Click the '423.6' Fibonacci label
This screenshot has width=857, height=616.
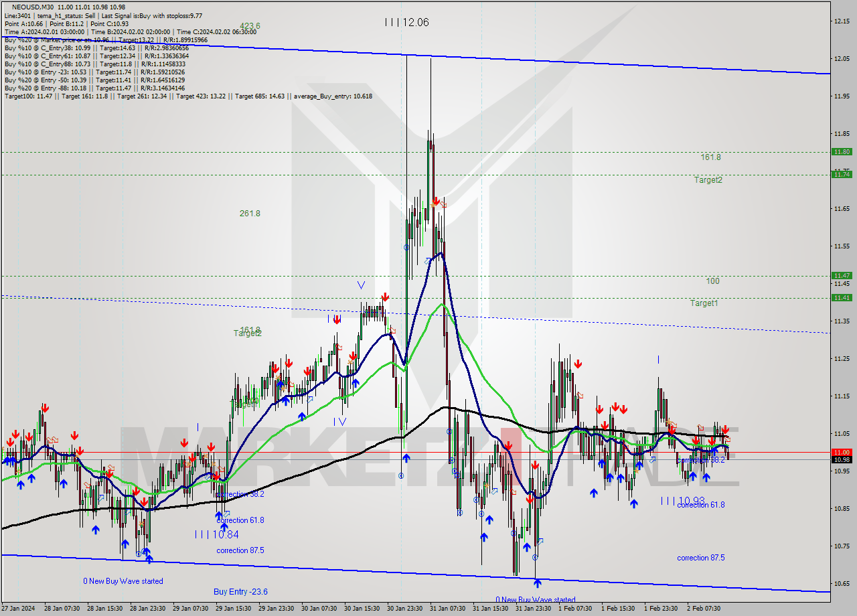pos(250,26)
